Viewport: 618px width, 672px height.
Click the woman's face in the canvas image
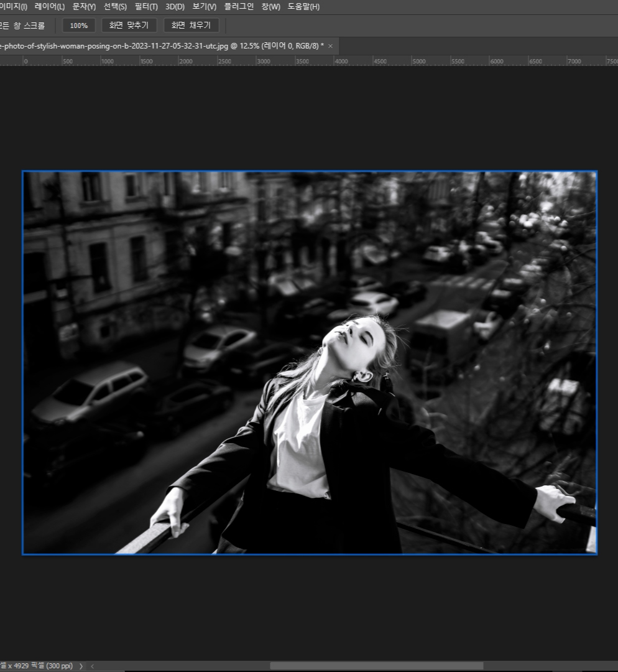(x=353, y=343)
